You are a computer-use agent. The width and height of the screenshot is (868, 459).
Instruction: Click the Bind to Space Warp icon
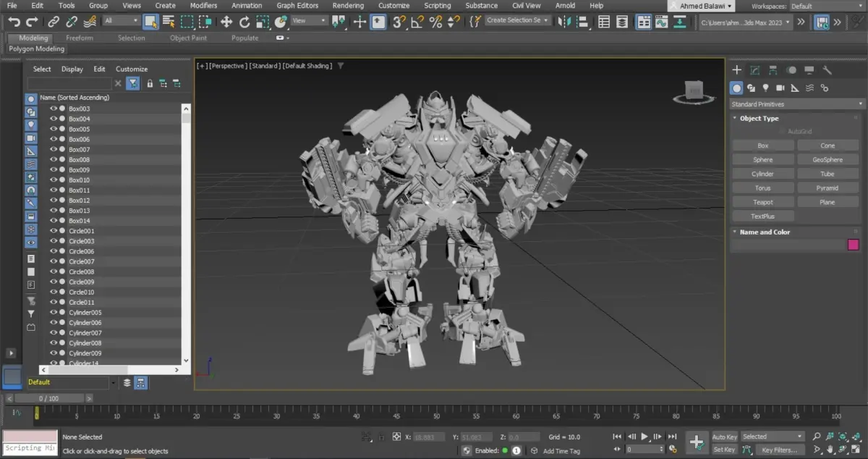[x=90, y=22]
